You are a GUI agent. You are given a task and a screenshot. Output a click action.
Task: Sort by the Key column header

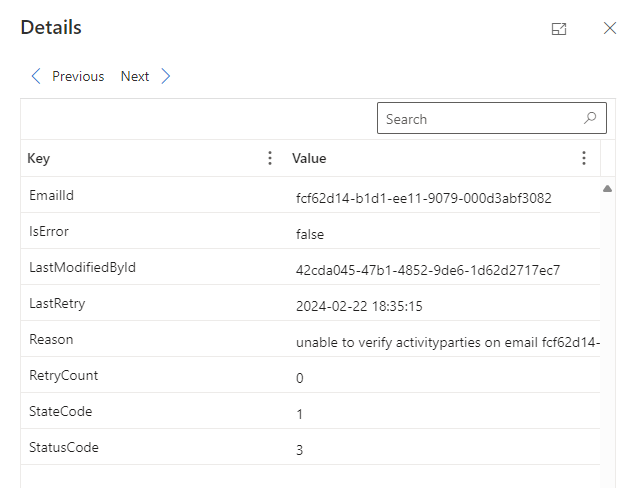pyautogui.click(x=38, y=158)
